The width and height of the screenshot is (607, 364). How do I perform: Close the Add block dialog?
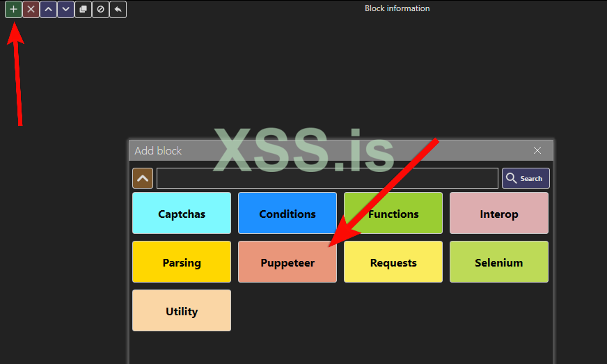tap(537, 150)
